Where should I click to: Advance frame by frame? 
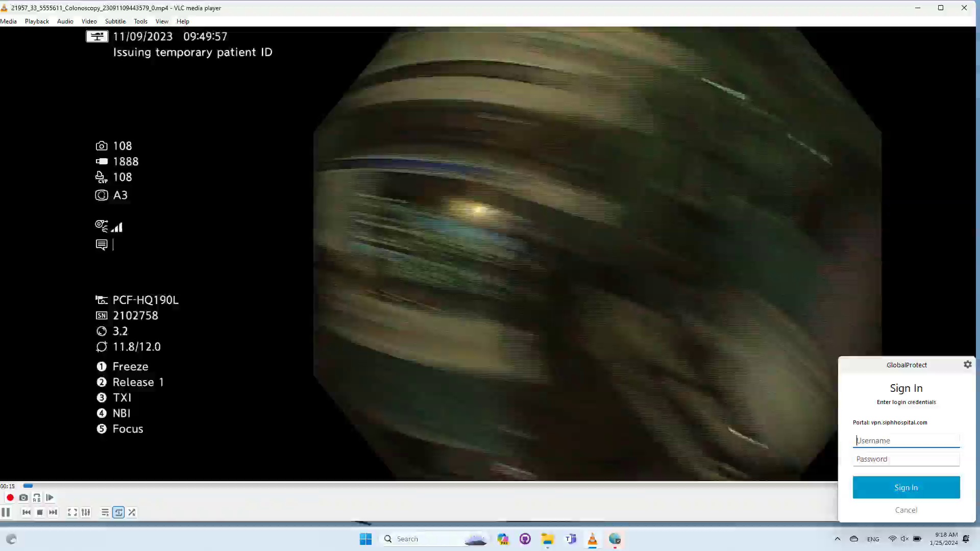(x=50, y=497)
